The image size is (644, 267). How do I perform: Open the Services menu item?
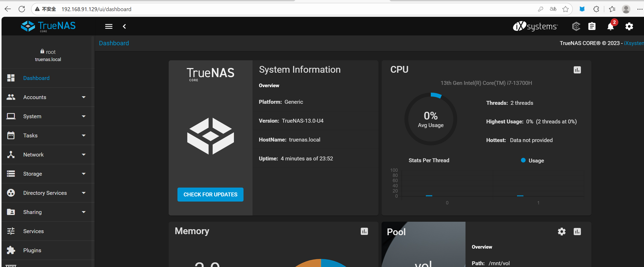(x=33, y=231)
